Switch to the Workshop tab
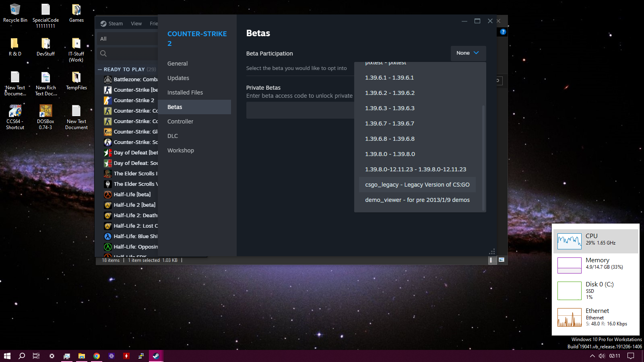644x362 pixels. click(x=194, y=150)
